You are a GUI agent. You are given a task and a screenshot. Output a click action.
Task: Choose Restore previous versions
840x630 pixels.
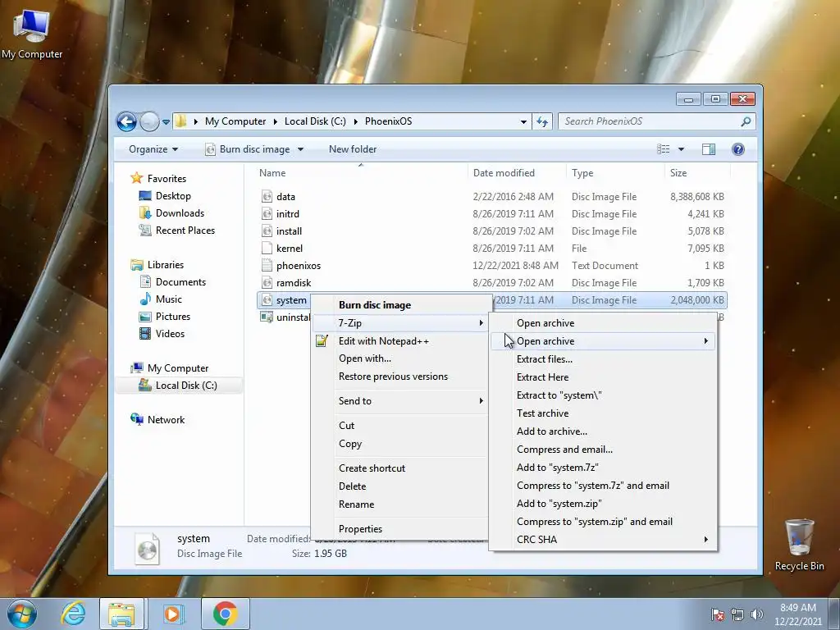click(x=399, y=377)
